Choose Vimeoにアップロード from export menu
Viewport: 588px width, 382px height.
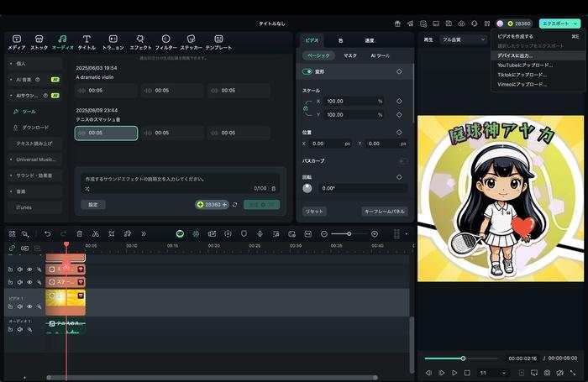538,84
